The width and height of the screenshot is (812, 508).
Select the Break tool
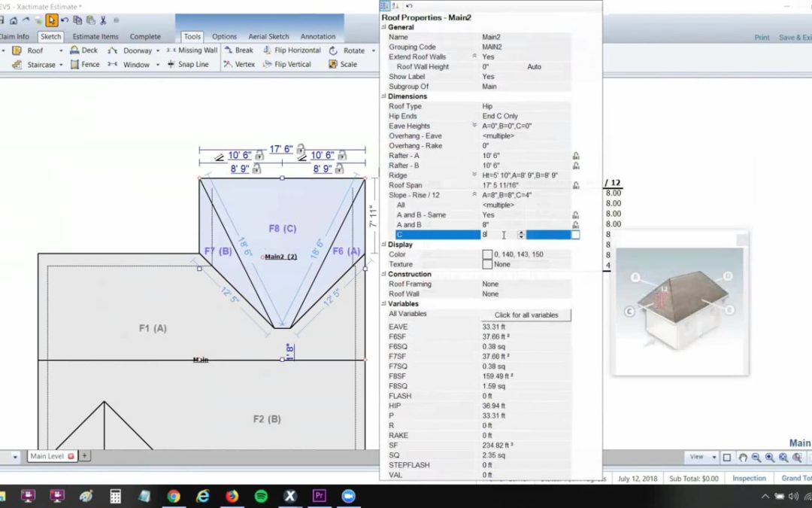(x=239, y=50)
